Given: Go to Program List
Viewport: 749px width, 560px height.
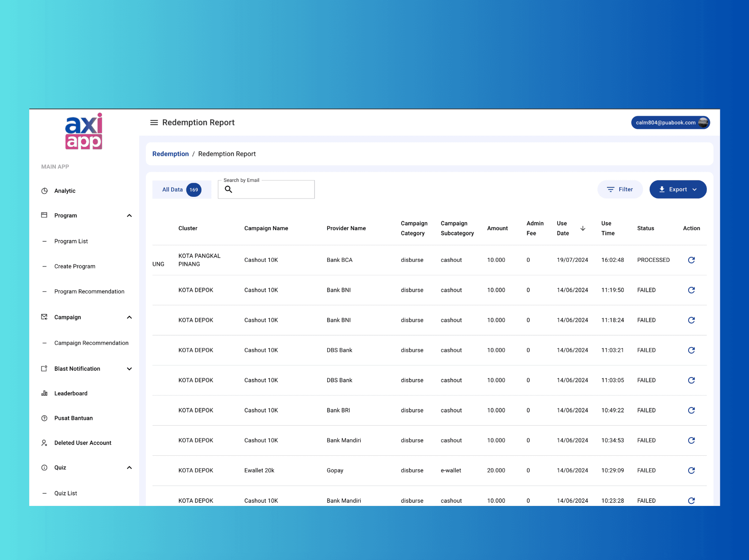Looking at the screenshot, I should [71, 241].
